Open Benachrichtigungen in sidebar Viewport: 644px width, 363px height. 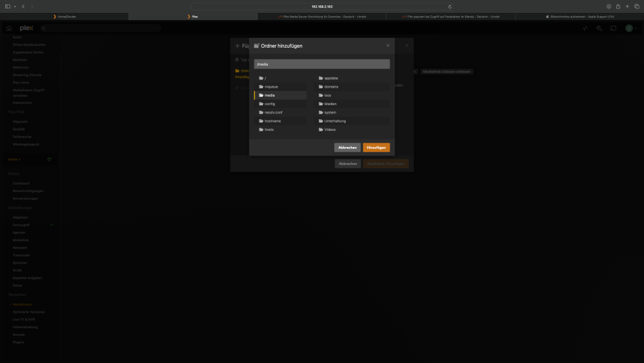point(28,191)
